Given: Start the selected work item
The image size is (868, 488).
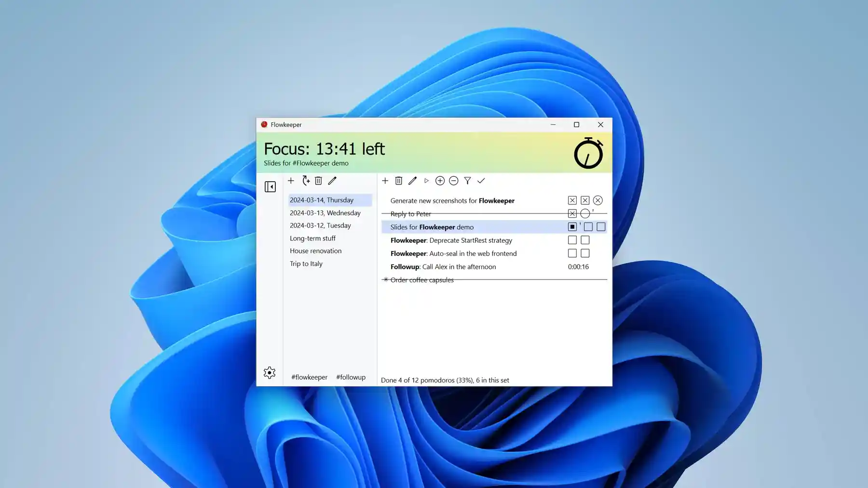Looking at the screenshot, I should coord(426,181).
